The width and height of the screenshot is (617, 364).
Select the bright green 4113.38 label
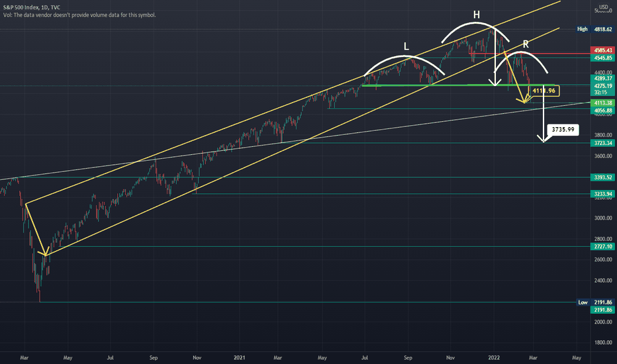pos(602,103)
